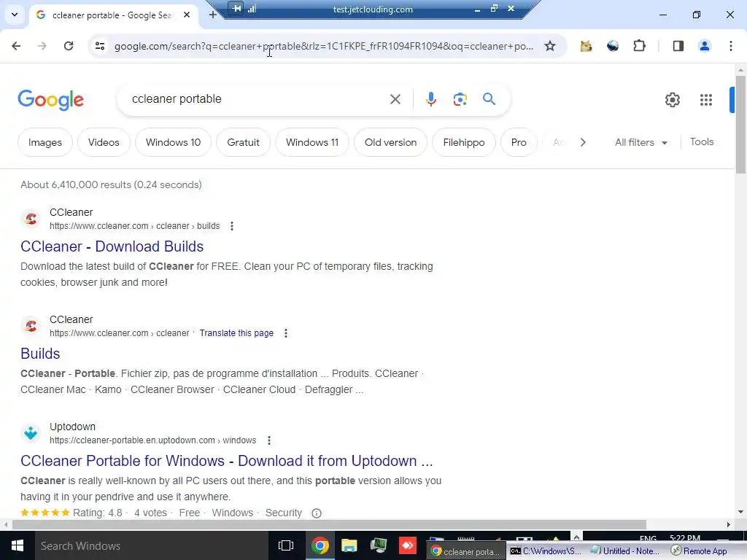Filter results by Windows 10
This screenshot has width=747, height=560.
173,142
